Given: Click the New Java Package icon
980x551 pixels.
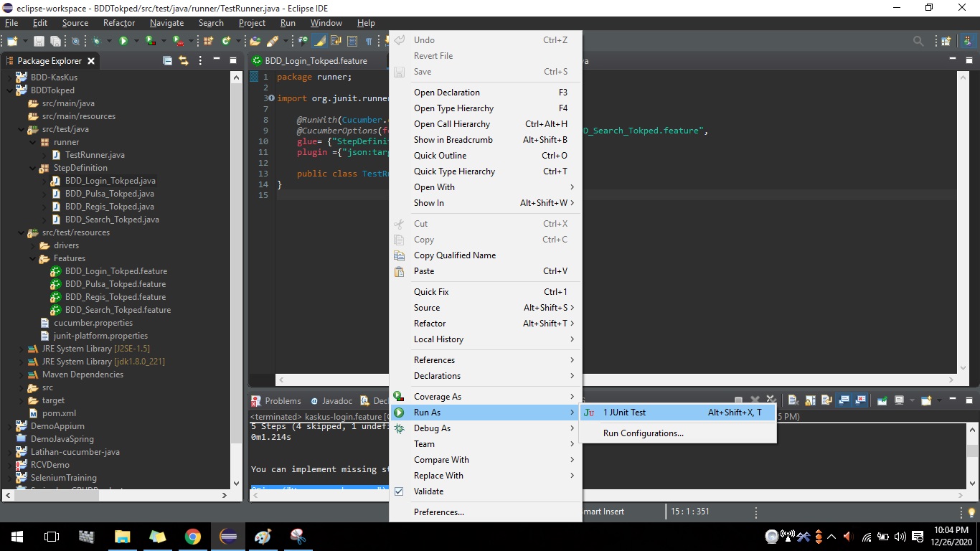Looking at the screenshot, I should tap(209, 41).
